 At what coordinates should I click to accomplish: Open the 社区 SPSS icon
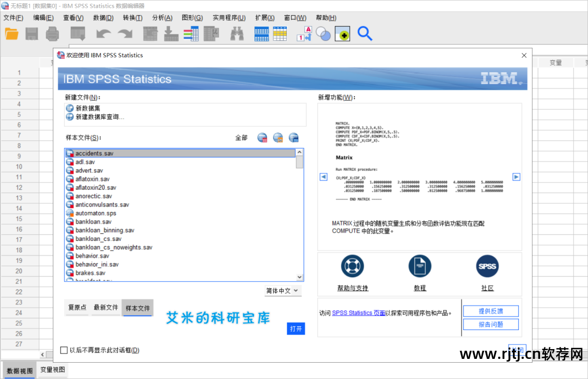pos(487,266)
